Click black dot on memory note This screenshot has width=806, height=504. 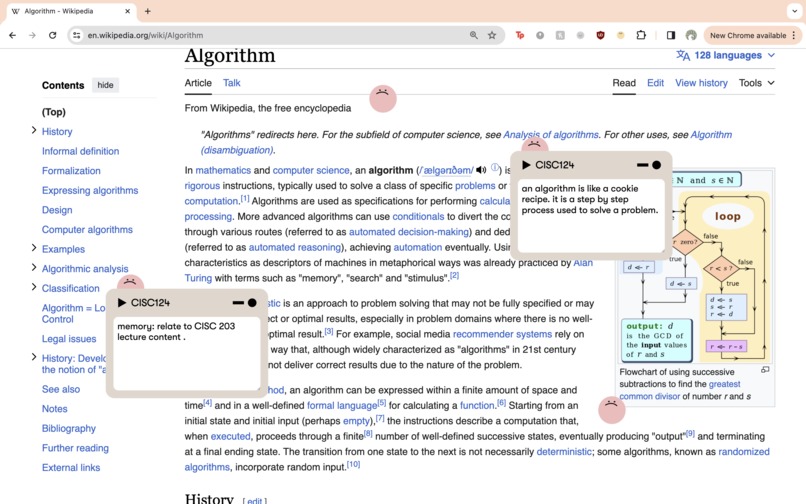tap(252, 303)
